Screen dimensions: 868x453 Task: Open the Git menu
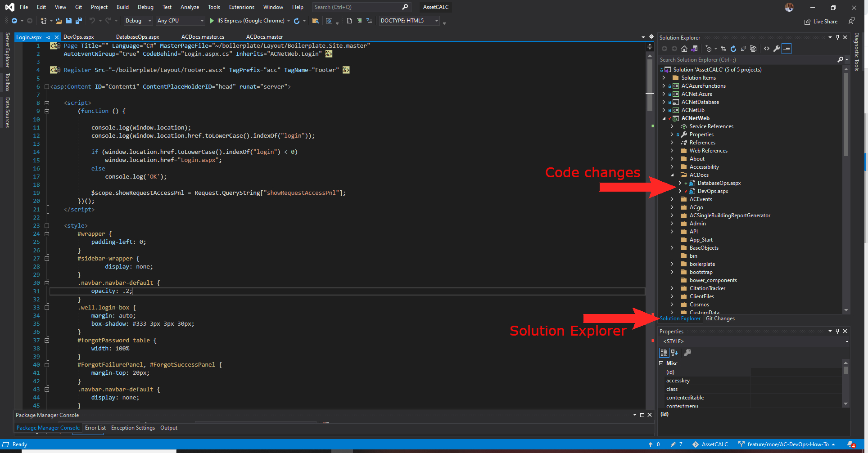click(78, 7)
